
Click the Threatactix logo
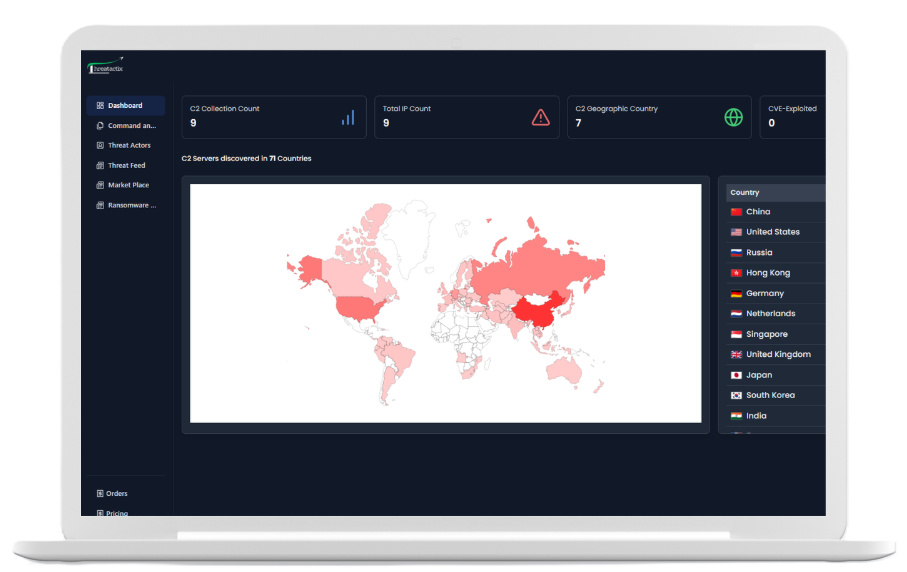pos(105,67)
